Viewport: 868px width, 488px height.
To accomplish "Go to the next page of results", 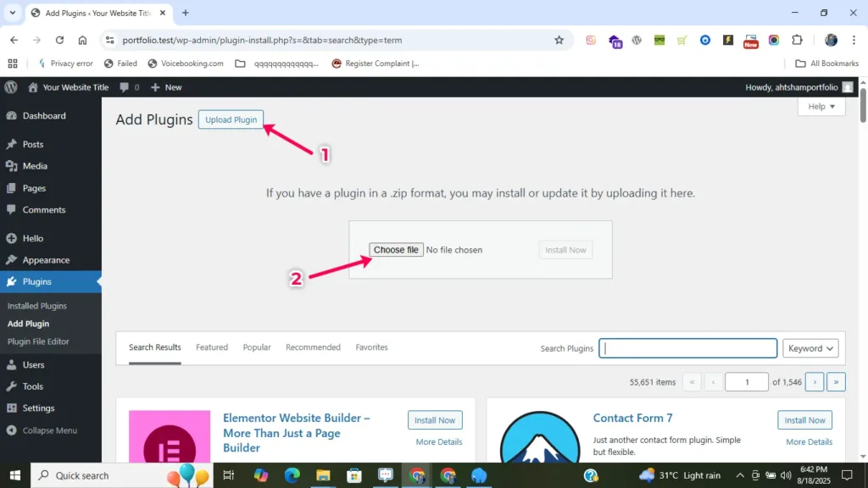I will (815, 382).
